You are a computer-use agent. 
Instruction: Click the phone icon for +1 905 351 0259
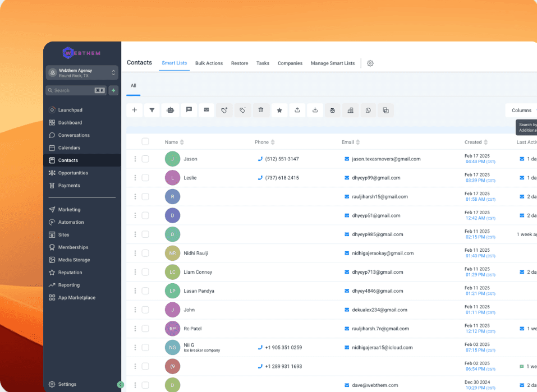(260, 348)
